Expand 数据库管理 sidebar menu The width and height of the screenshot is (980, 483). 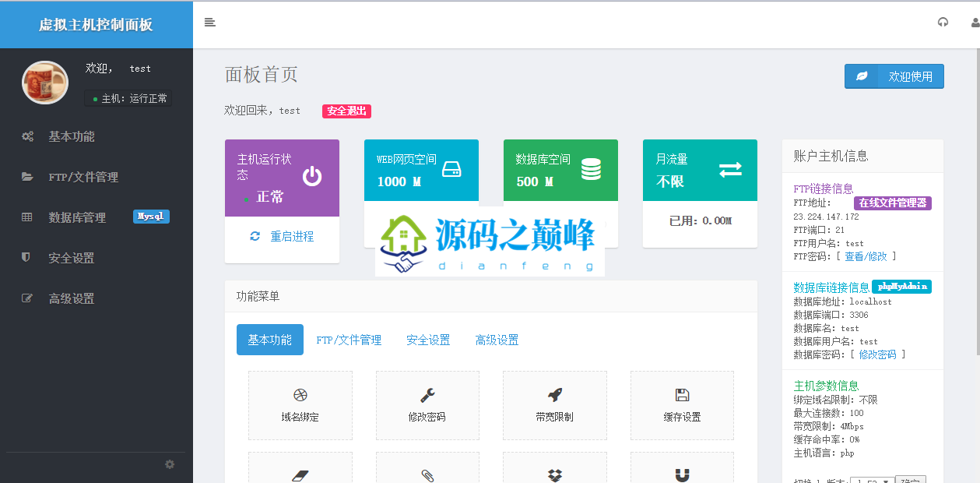point(77,217)
